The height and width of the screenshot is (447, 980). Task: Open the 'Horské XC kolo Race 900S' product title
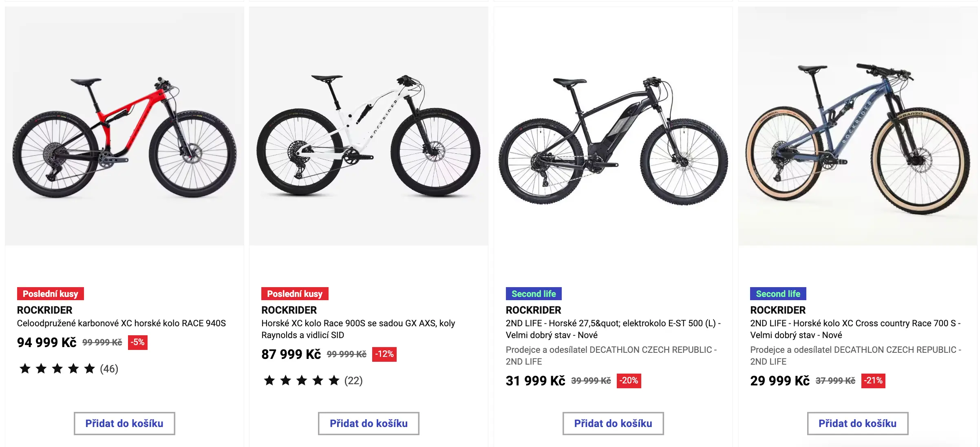pos(358,329)
